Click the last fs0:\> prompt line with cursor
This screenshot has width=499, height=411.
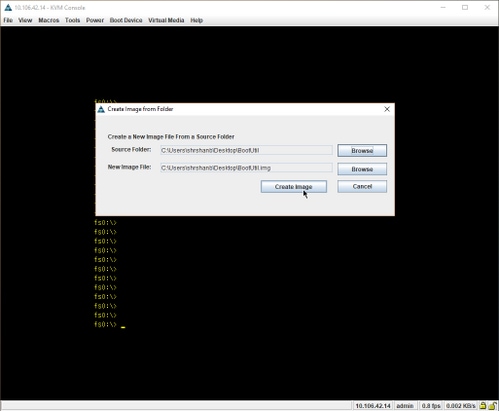point(110,324)
